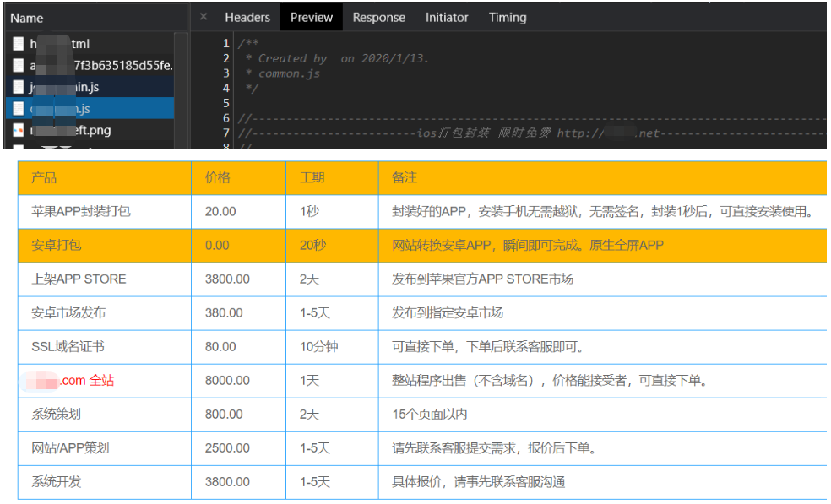Screen dimensions: 831x504
Task: Select the 系统策划 product cell
Action: tap(105, 415)
